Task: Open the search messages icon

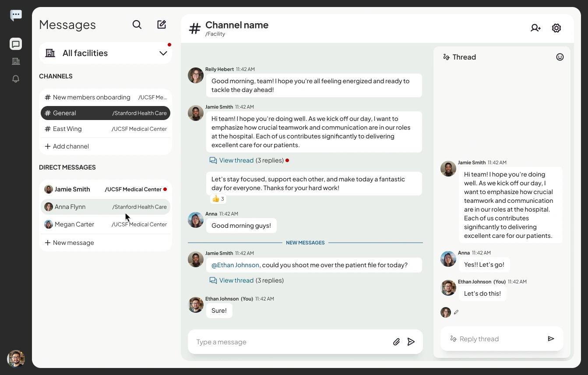Action: tap(137, 25)
